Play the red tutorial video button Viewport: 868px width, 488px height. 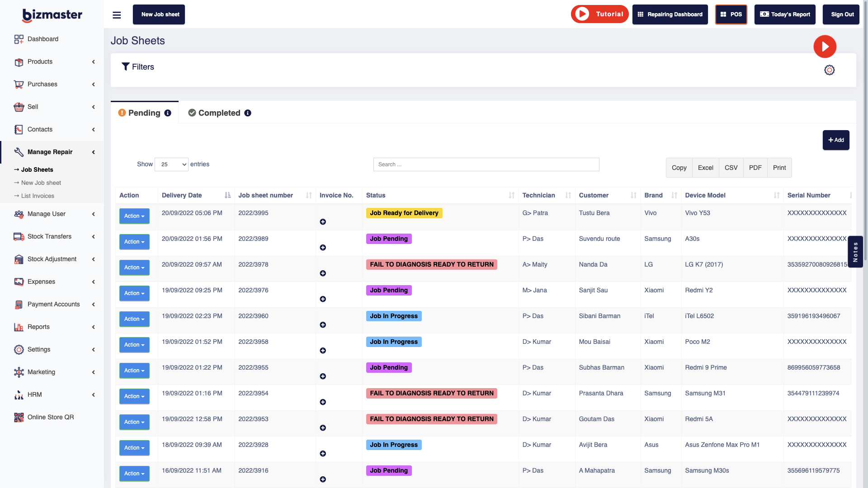point(825,46)
